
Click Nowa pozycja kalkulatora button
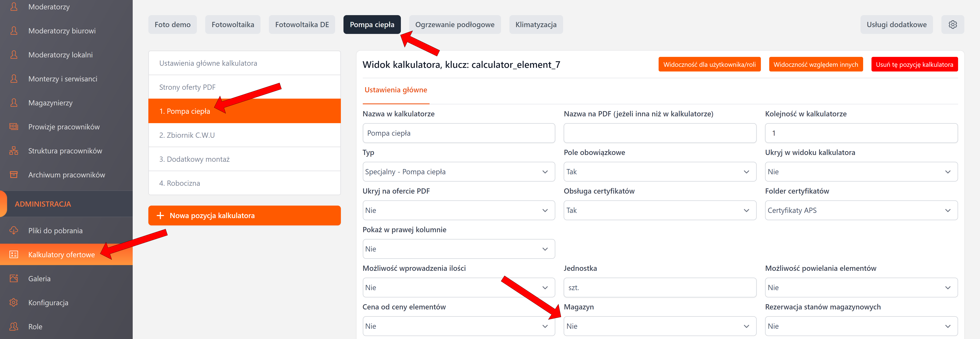(244, 216)
